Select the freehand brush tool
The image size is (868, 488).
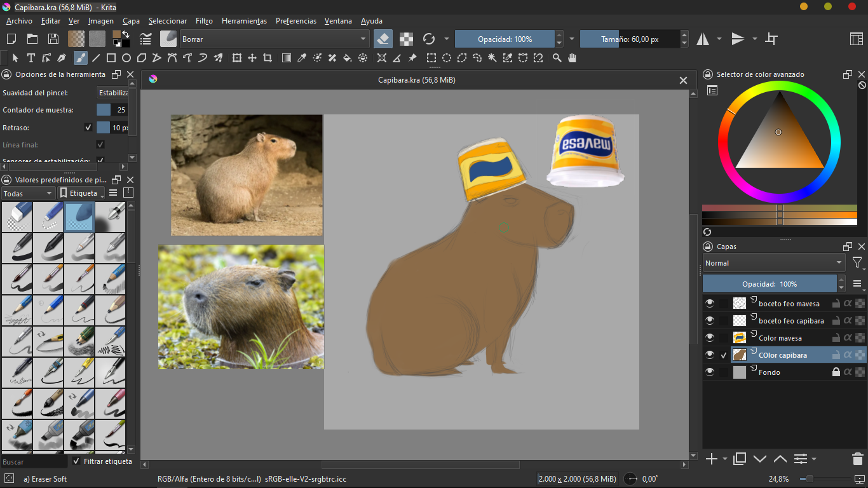tap(80, 58)
